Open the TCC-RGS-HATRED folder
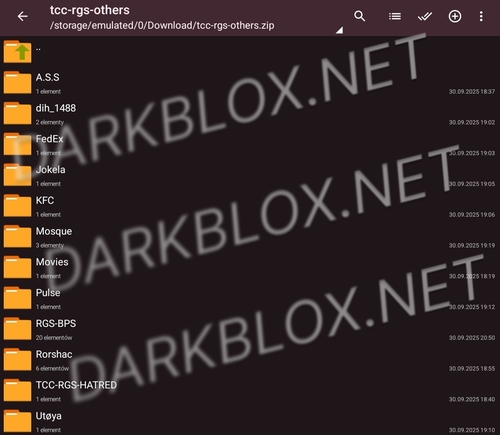Viewport: 500px width, 435px height. click(x=250, y=390)
